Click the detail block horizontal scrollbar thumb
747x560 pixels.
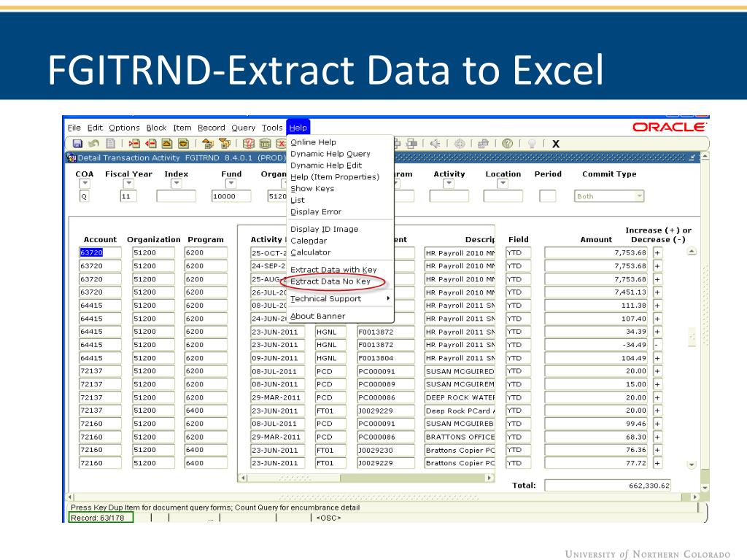click(x=295, y=478)
